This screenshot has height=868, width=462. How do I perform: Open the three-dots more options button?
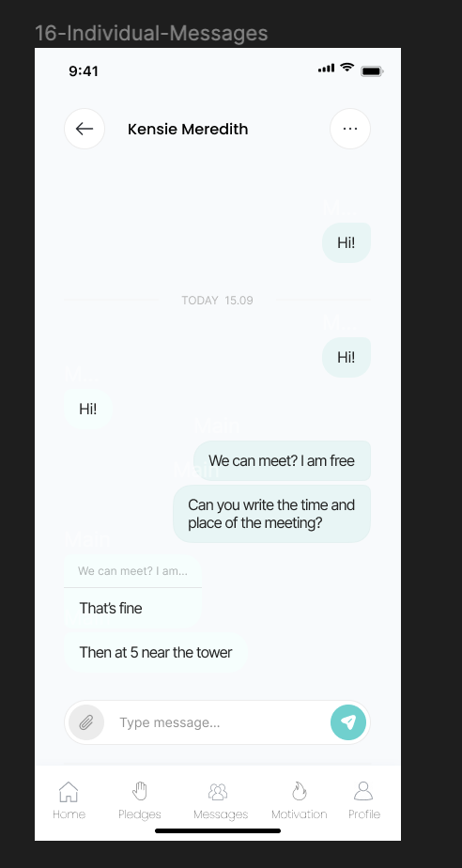coord(349,129)
